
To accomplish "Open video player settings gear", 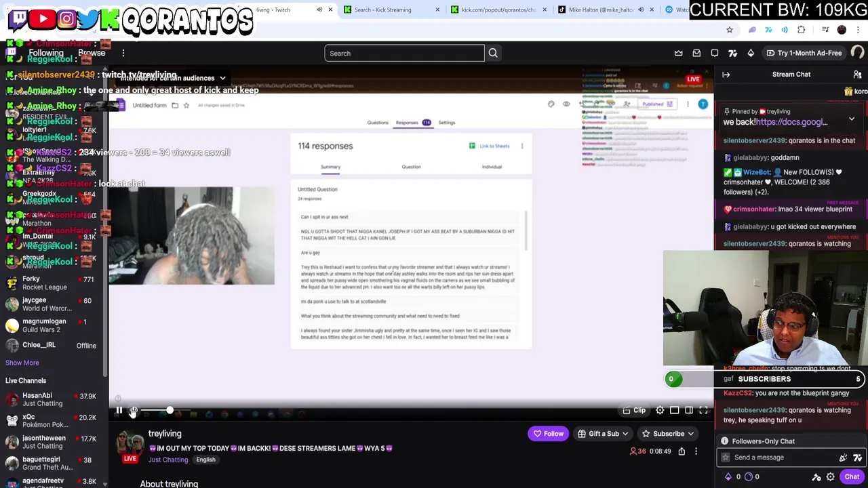I will [660, 410].
